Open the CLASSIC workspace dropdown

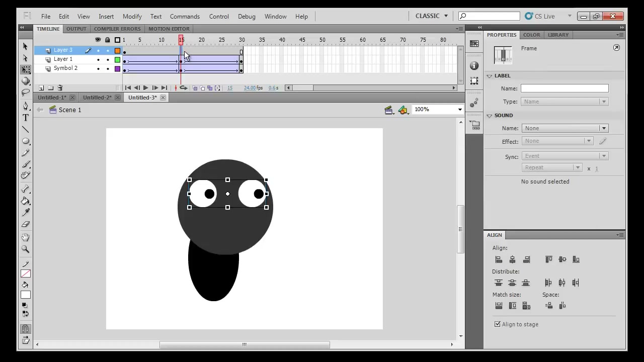point(431,16)
